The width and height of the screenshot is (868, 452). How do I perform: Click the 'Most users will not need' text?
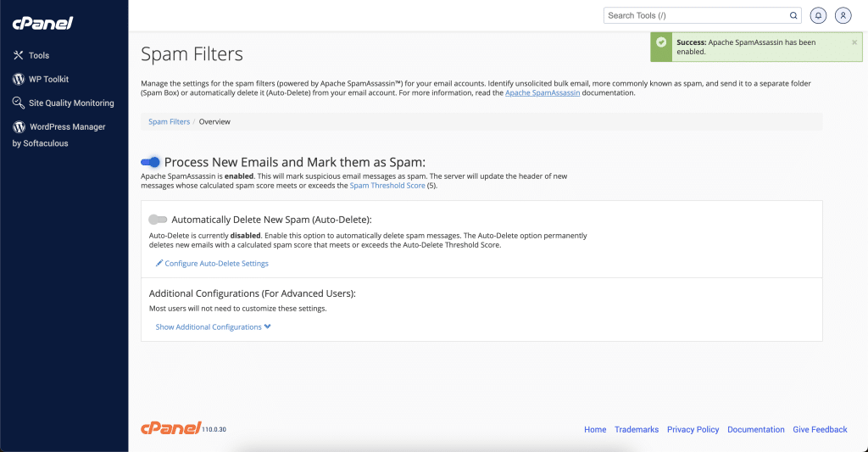(x=238, y=309)
